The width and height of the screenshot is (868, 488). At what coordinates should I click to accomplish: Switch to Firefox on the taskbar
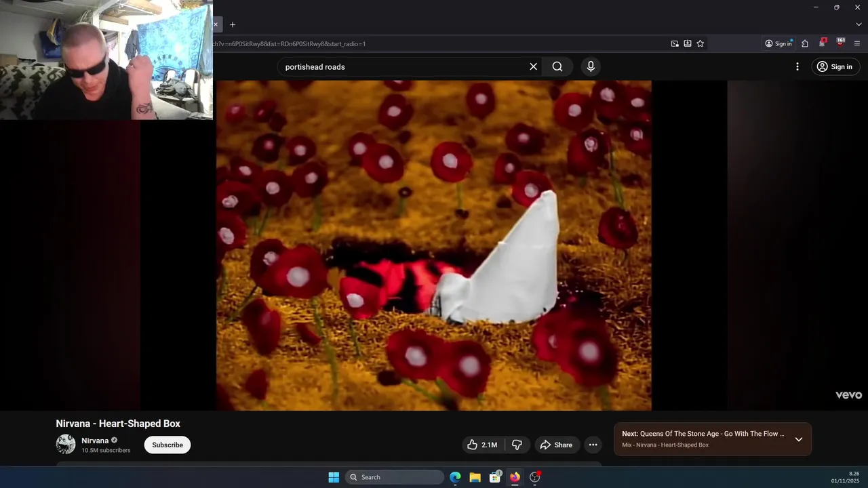click(x=515, y=477)
